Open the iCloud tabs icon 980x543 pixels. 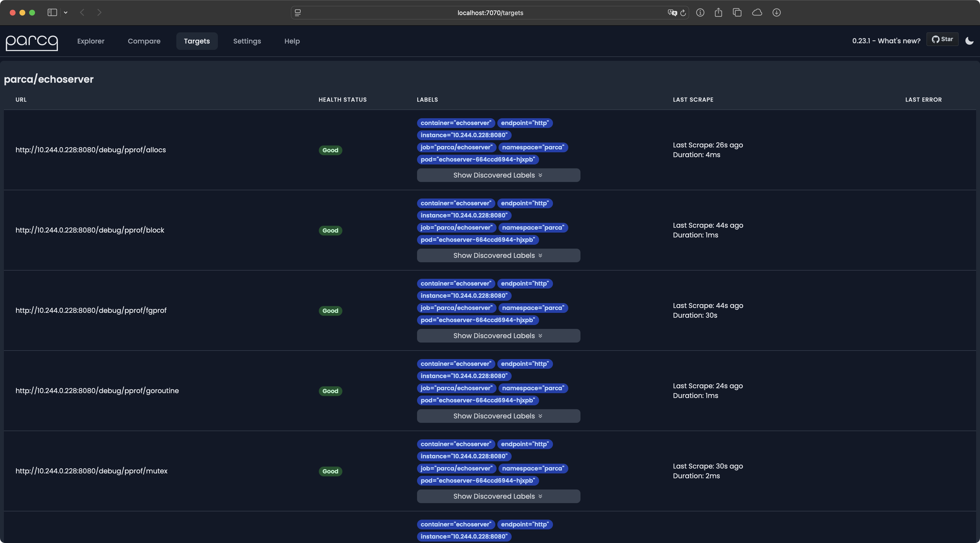tap(757, 13)
